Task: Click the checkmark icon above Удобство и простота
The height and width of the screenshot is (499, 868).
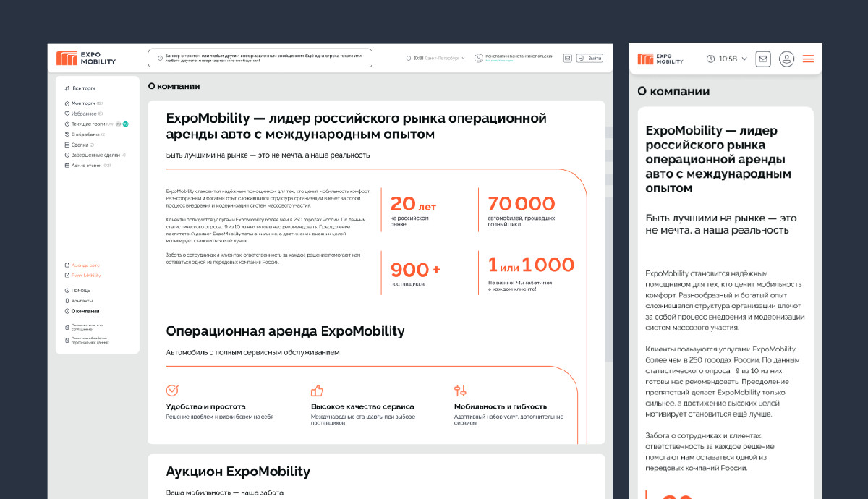Action: tap(172, 391)
